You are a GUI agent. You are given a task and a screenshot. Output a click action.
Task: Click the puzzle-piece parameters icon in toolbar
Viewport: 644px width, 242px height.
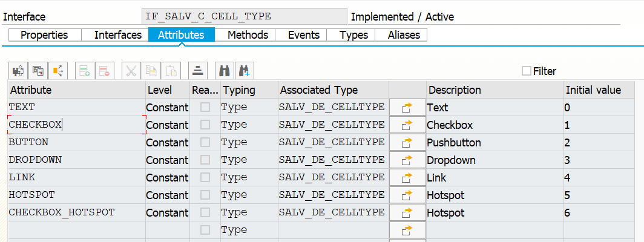point(18,71)
